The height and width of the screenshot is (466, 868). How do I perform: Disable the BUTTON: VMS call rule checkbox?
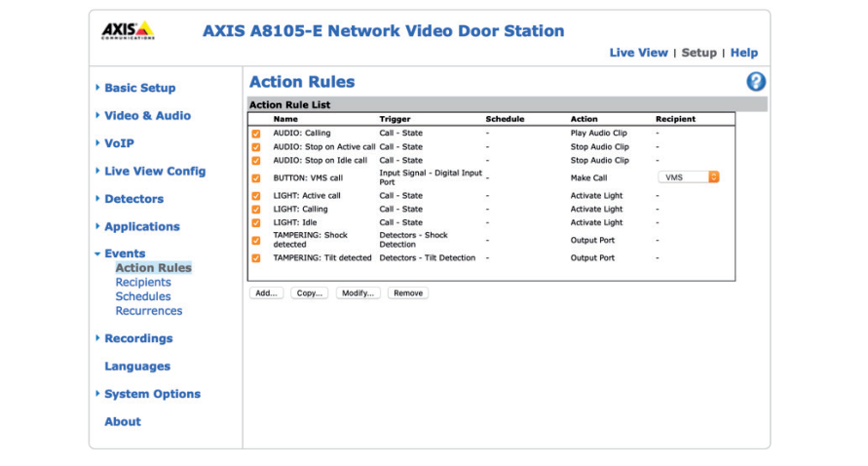(256, 178)
